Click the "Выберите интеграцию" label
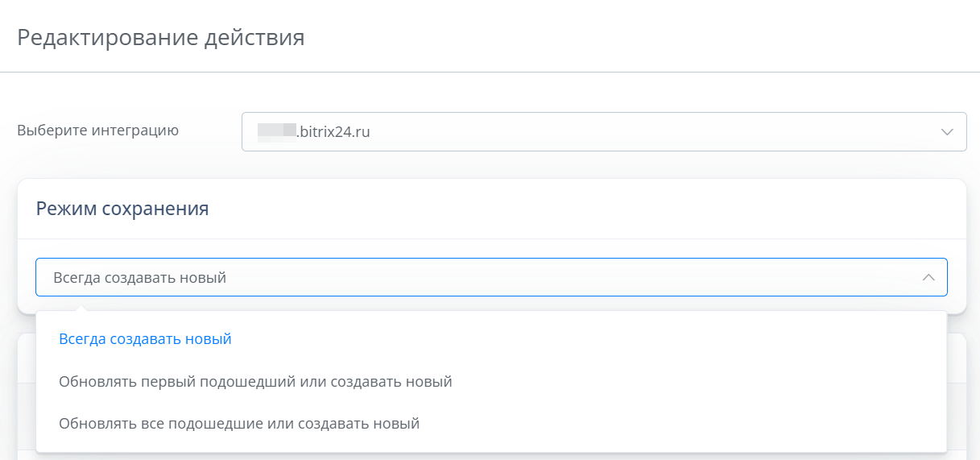Screen dimensions: 980x460 97,130
